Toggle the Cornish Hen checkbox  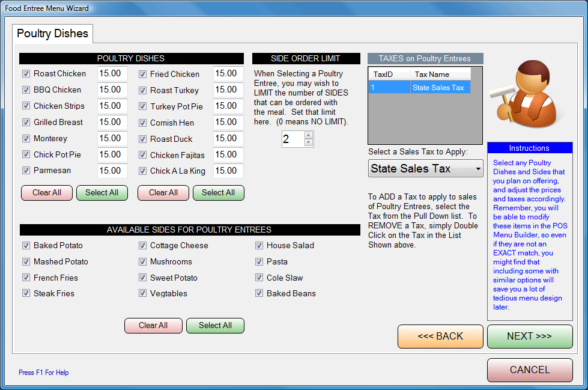(x=143, y=123)
